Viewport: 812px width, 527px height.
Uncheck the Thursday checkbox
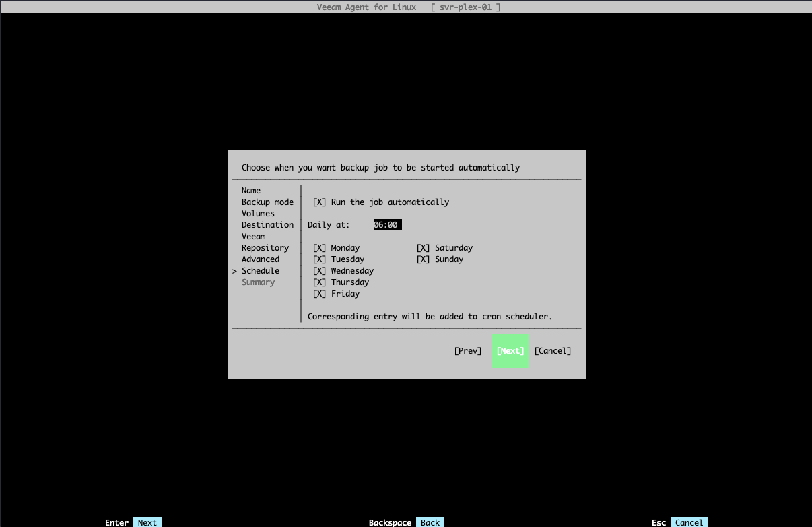click(x=320, y=282)
